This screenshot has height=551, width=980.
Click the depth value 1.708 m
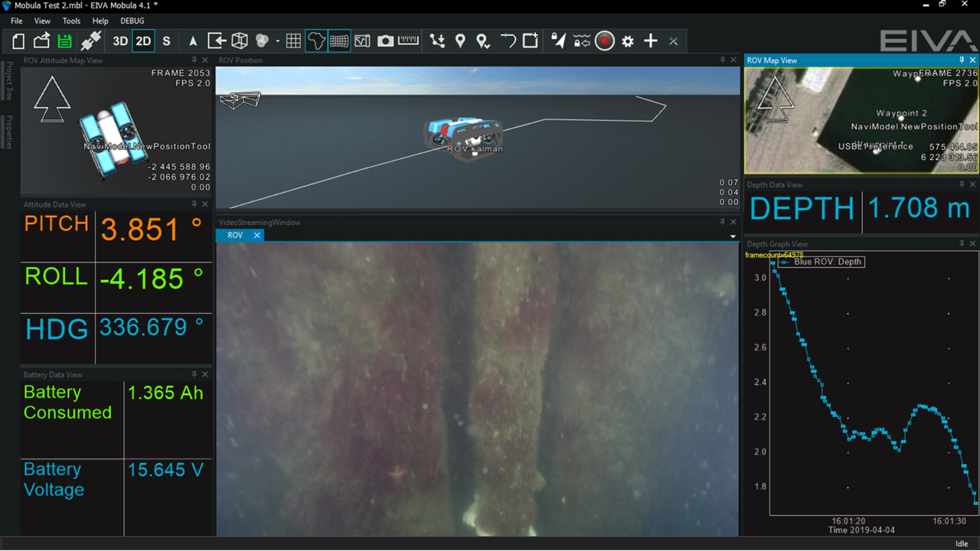point(919,208)
